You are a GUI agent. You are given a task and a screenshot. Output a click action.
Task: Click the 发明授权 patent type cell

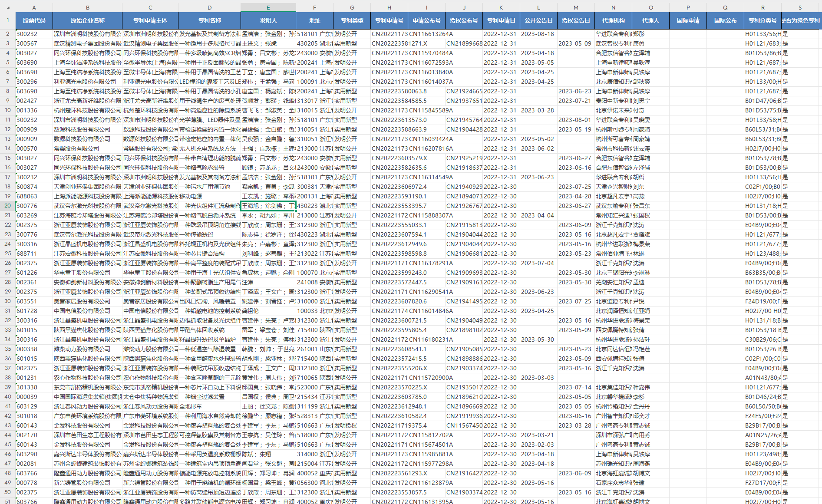(352, 425)
